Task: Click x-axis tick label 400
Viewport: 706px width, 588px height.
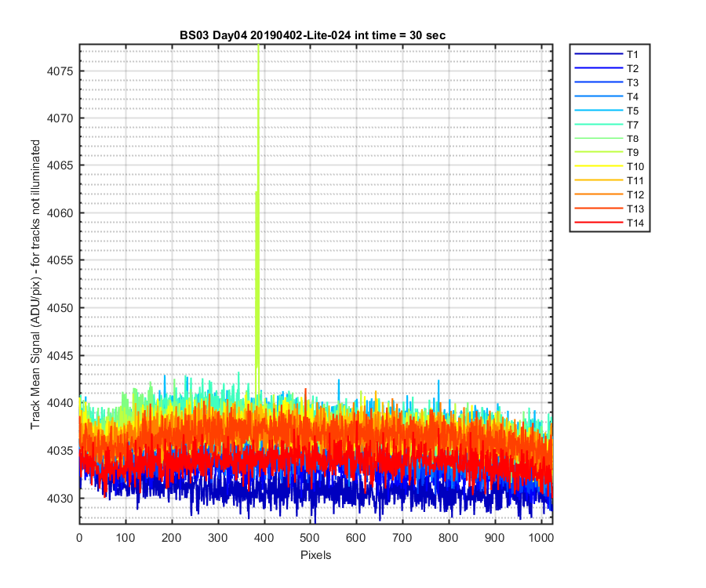Action: pyautogui.click(x=264, y=538)
